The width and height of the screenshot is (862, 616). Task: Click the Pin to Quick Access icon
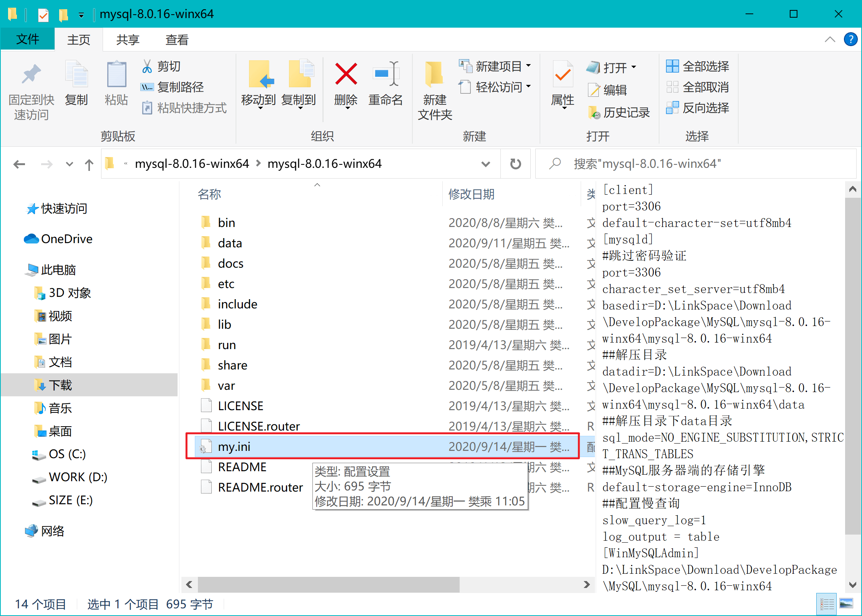(31, 75)
